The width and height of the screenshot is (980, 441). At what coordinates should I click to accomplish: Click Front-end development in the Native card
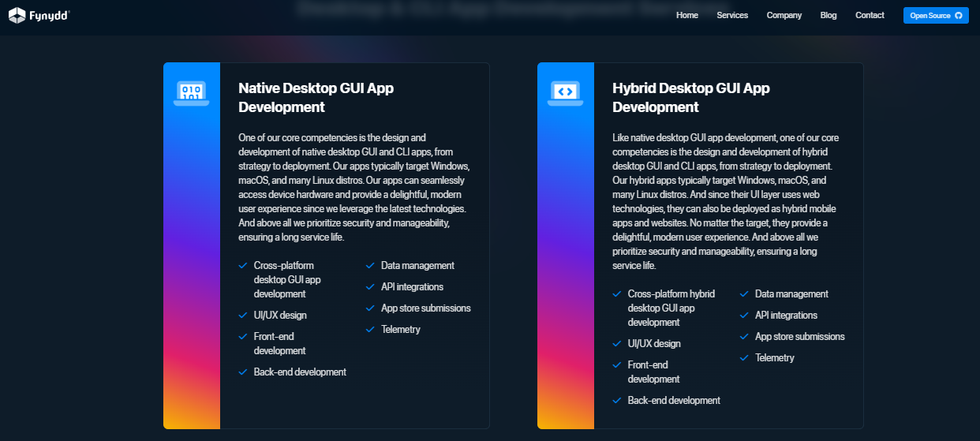tap(279, 343)
